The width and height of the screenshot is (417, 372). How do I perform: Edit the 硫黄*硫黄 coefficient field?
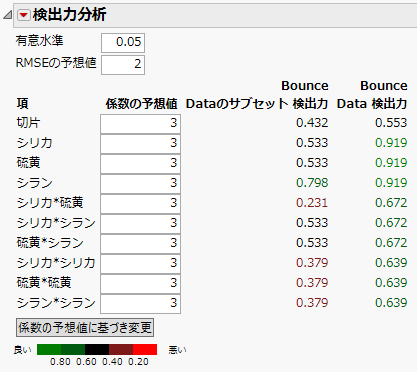pos(140,284)
